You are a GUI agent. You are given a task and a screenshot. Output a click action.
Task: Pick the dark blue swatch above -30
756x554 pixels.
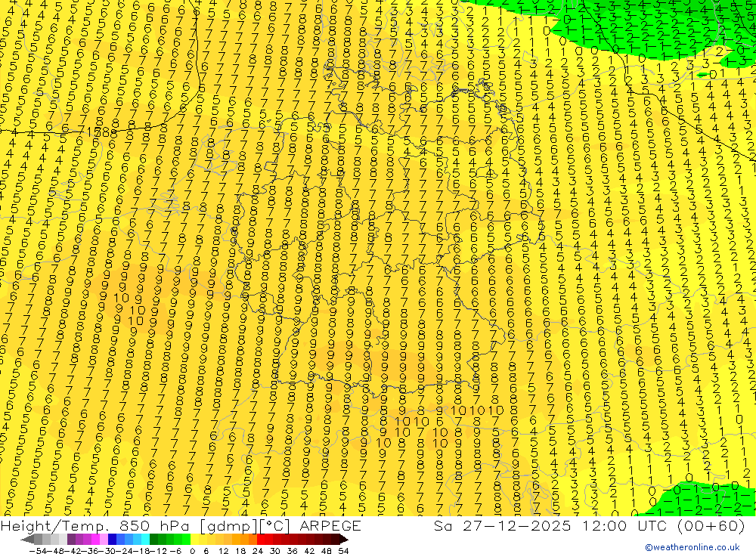112,539
